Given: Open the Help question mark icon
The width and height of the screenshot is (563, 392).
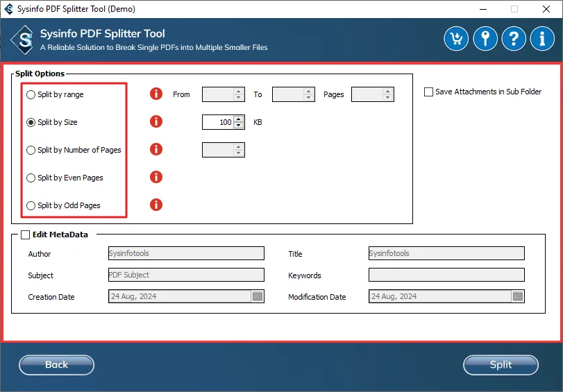Looking at the screenshot, I should (x=514, y=38).
